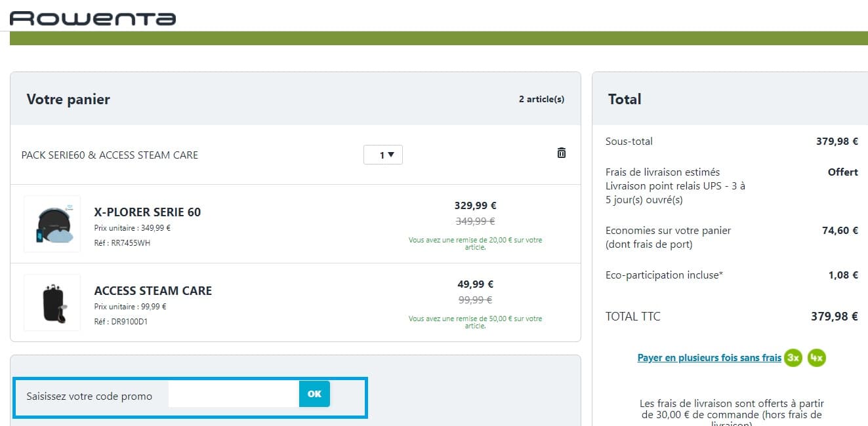This screenshot has width=868, height=426.
Task: Click the Votre panier heading
Action: (68, 99)
